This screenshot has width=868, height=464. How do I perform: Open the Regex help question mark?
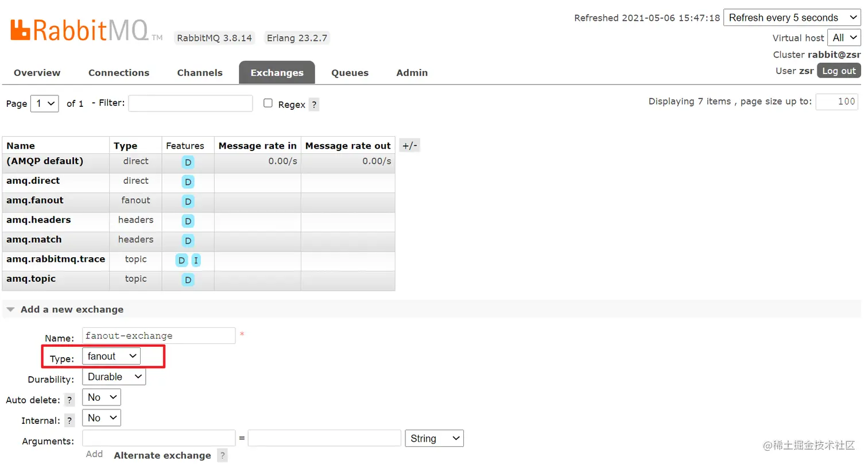[314, 105]
